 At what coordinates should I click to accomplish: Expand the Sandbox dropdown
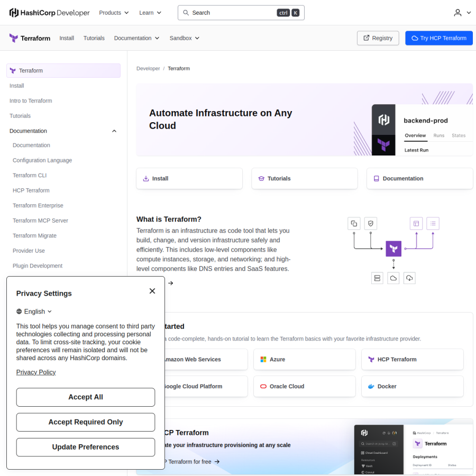(x=185, y=38)
